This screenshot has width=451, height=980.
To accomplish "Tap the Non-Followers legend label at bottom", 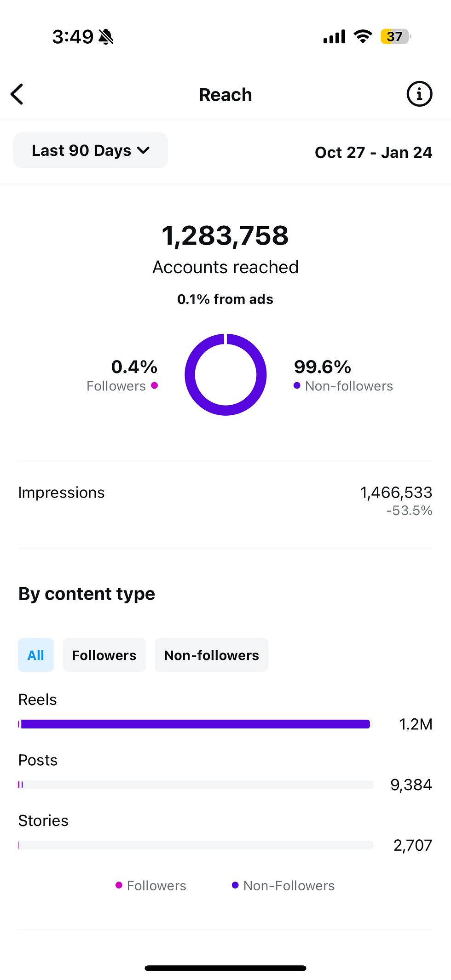I will click(x=289, y=886).
